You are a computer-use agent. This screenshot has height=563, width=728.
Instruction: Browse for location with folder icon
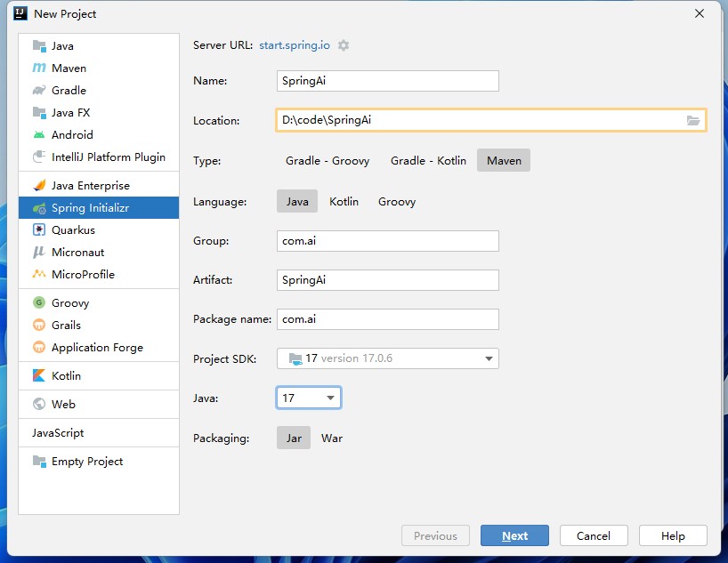point(693,121)
